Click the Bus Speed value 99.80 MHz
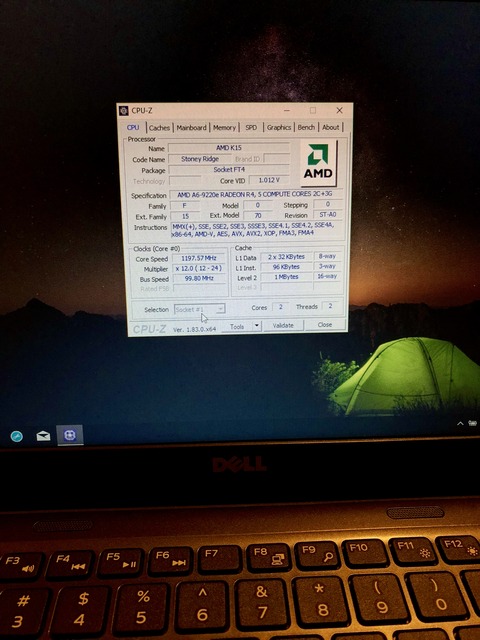 point(199,278)
